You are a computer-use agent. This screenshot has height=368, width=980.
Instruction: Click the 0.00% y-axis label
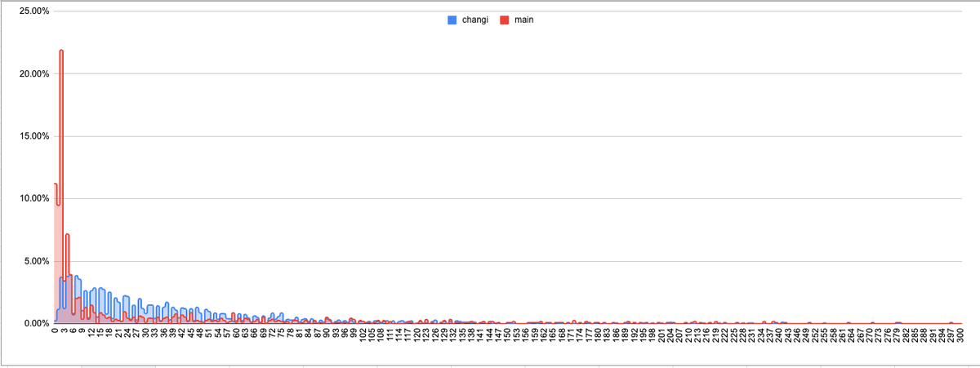click(36, 323)
